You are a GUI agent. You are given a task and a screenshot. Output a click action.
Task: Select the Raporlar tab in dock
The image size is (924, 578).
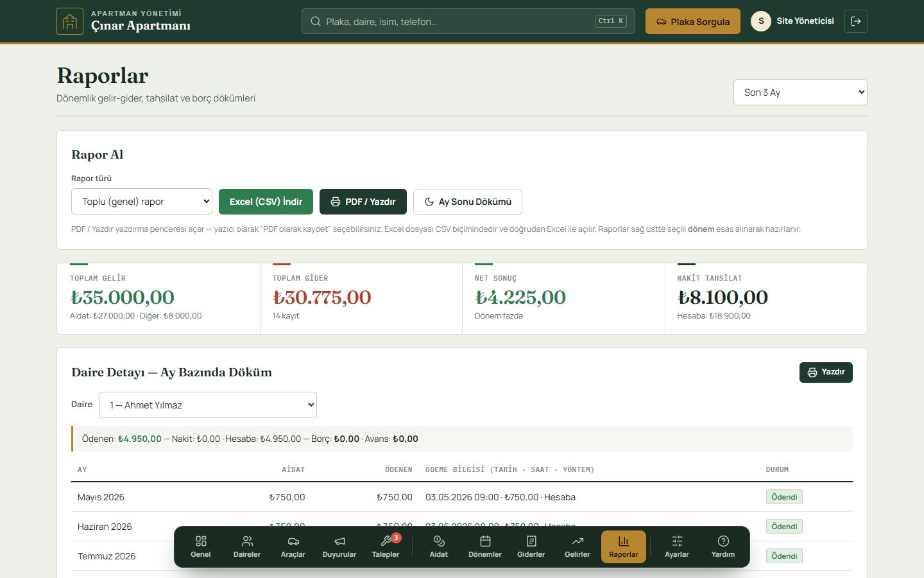624,547
